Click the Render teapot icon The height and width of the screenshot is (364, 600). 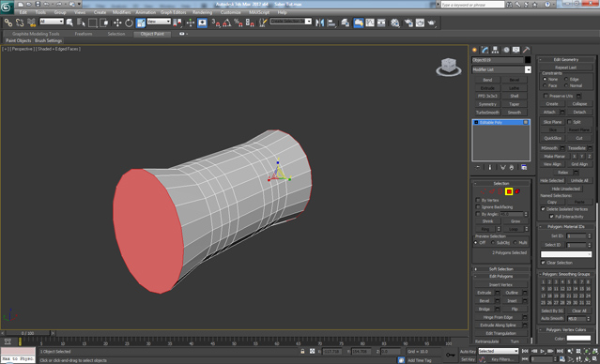coord(432,23)
